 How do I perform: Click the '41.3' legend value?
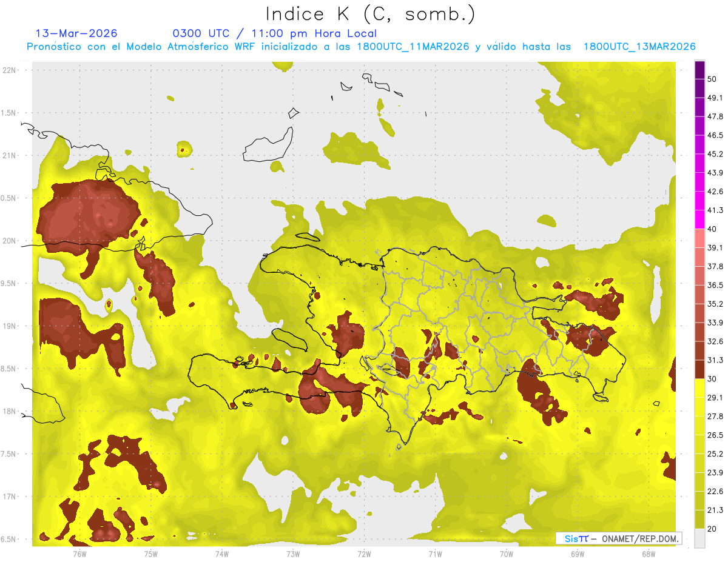coord(715,210)
